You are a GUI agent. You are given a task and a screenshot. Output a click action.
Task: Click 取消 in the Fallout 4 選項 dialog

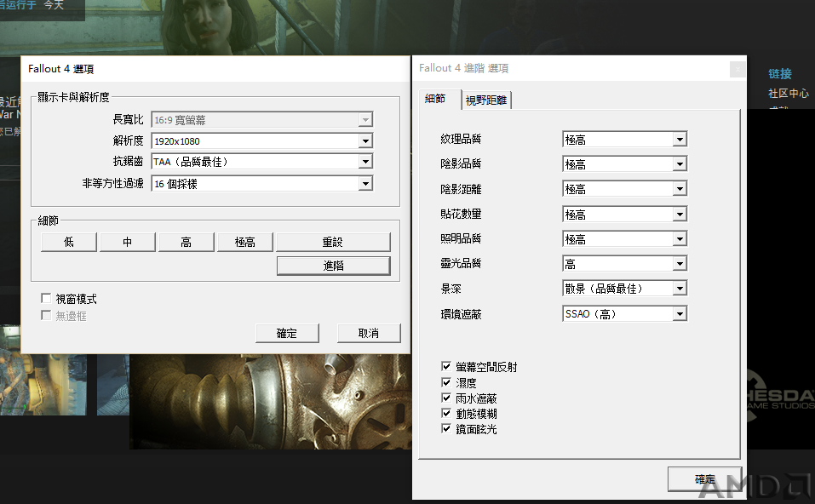coord(369,333)
